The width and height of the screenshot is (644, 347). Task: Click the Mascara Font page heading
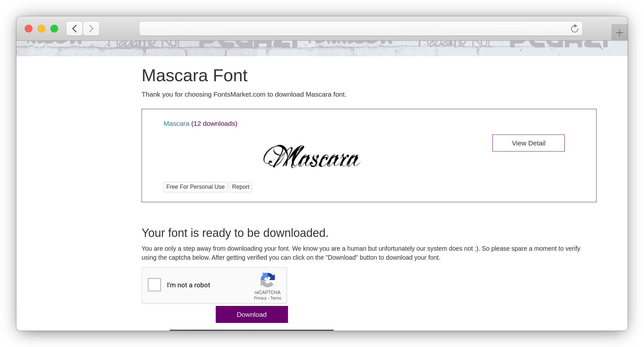(x=194, y=75)
